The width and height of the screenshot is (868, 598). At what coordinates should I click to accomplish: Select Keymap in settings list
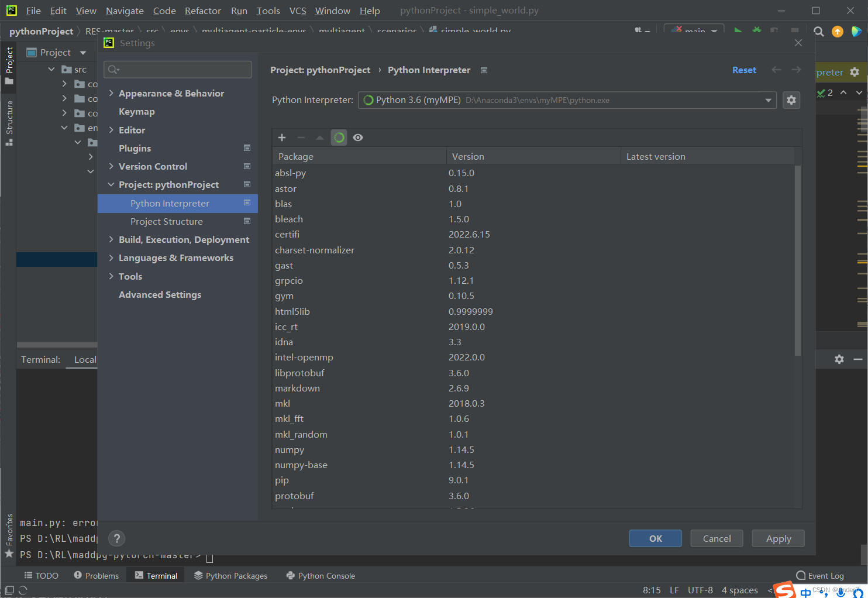click(x=137, y=111)
